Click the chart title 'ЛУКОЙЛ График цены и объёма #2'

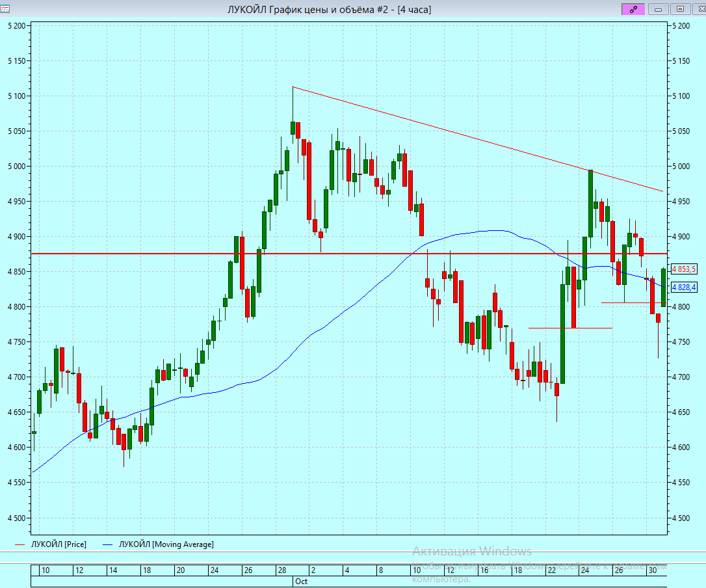[307, 10]
